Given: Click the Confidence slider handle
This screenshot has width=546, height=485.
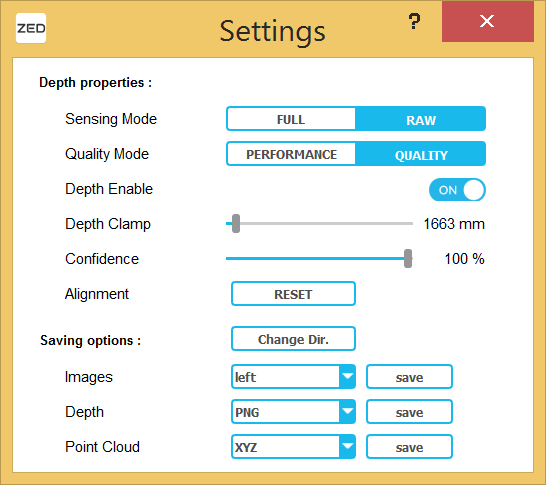Looking at the screenshot, I should [x=408, y=258].
